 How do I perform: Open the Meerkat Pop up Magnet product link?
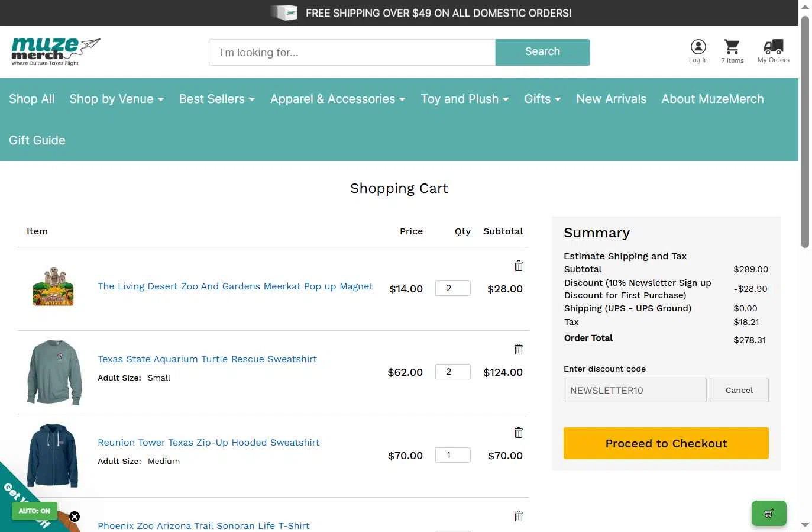point(235,286)
